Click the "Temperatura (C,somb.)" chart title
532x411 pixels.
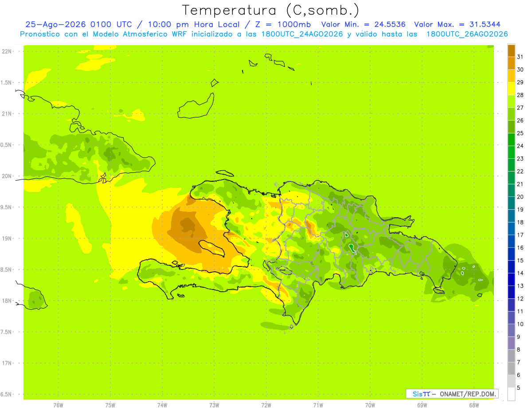pyautogui.click(x=270, y=10)
